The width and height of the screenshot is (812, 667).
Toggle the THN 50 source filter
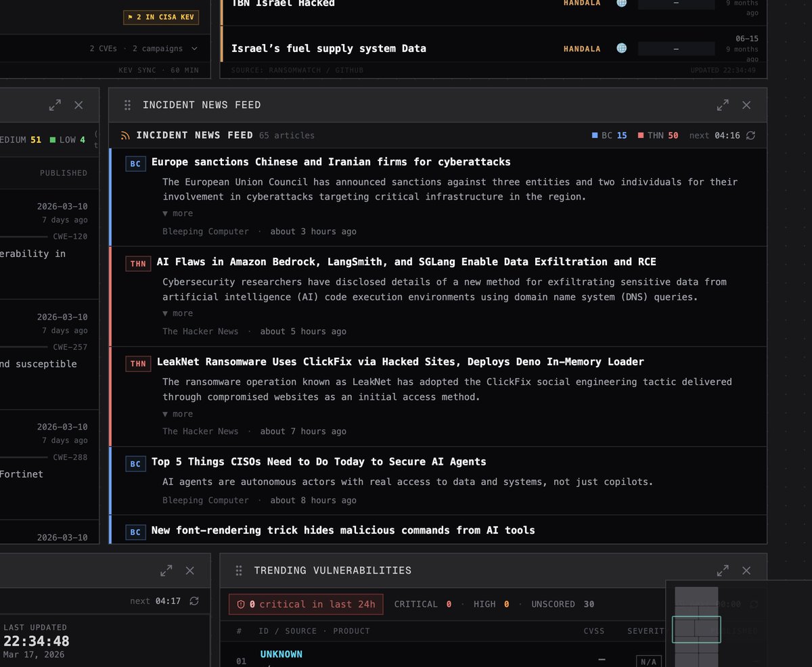(x=658, y=135)
